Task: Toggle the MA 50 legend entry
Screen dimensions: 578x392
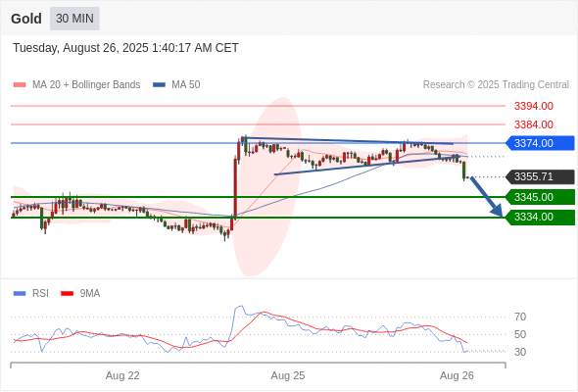Action: coord(176,85)
